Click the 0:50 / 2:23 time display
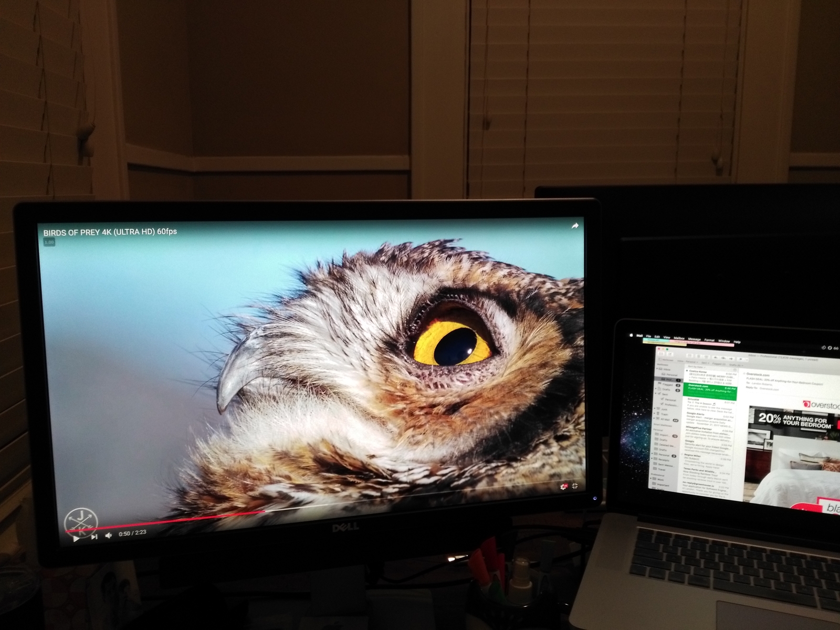The height and width of the screenshot is (630, 840). 132,533
